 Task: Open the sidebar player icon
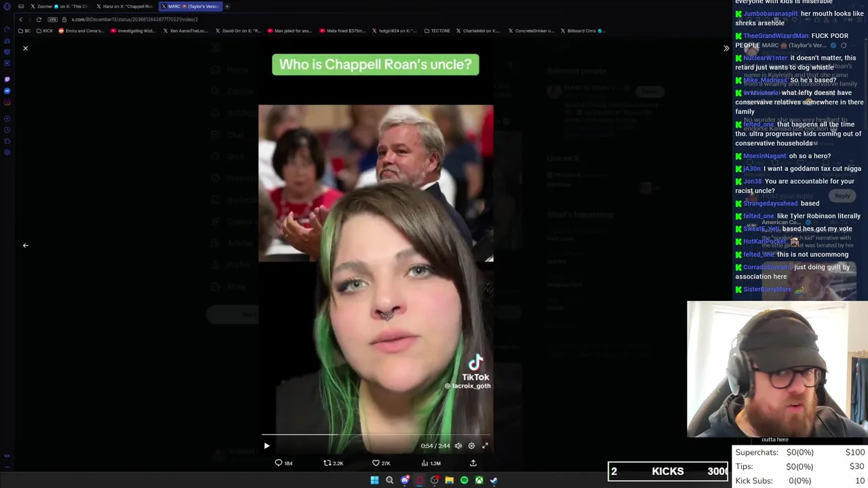coord(7,118)
